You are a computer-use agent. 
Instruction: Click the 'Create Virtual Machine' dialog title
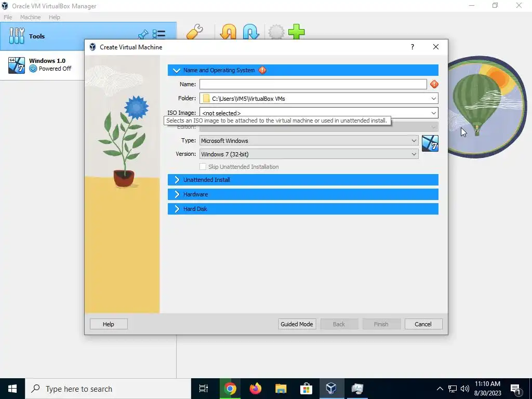coord(131,47)
